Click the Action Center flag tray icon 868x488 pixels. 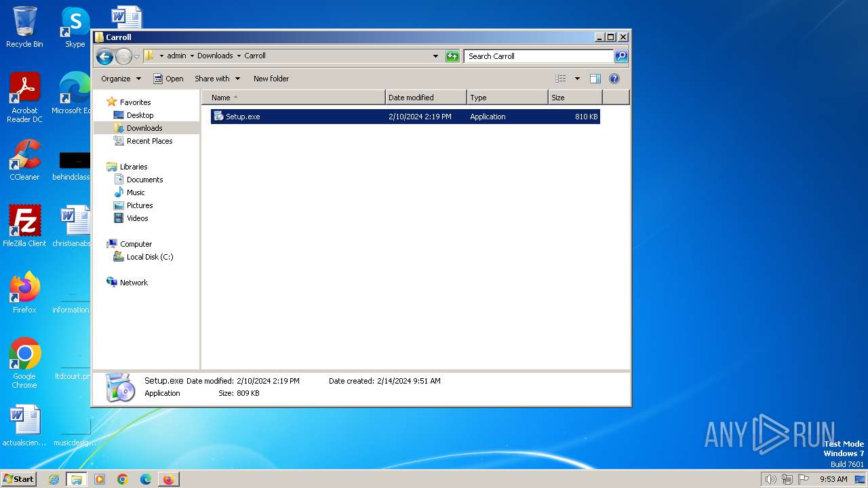pos(804,479)
